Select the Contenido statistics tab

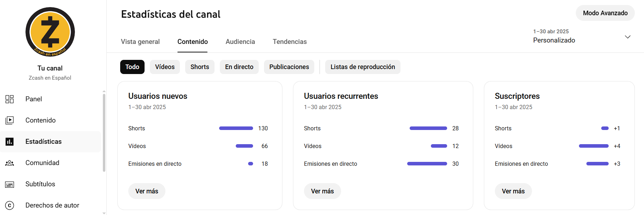(193, 42)
